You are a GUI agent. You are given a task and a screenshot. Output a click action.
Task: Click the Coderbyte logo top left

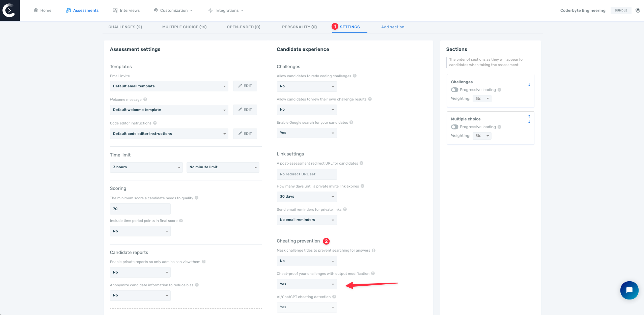[x=9, y=10]
